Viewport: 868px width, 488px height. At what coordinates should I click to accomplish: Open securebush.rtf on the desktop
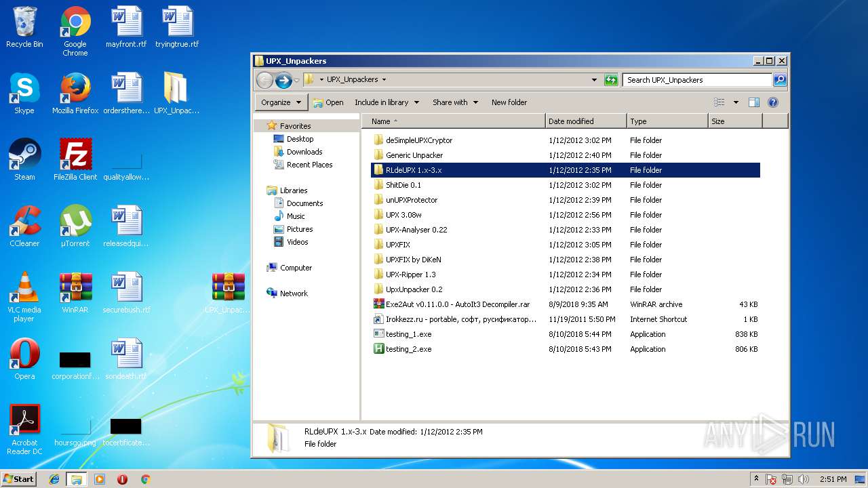[126, 293]
